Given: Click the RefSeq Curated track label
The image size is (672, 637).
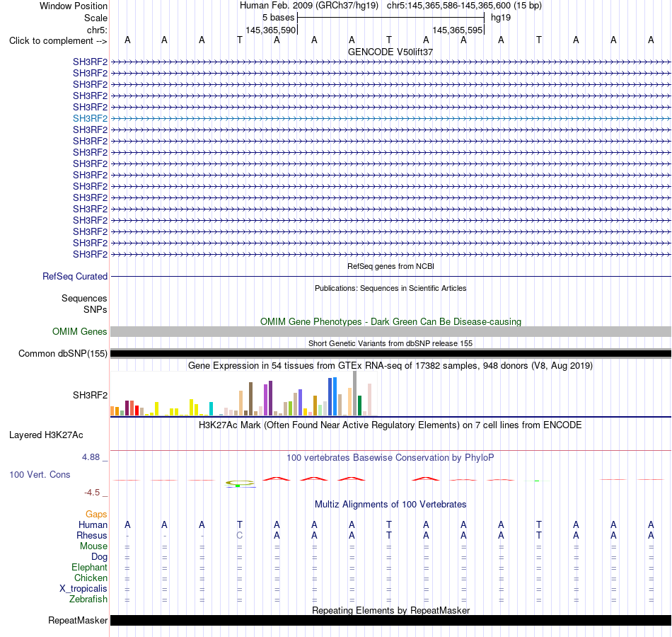Looking at the screenshot, I should 74,276.
